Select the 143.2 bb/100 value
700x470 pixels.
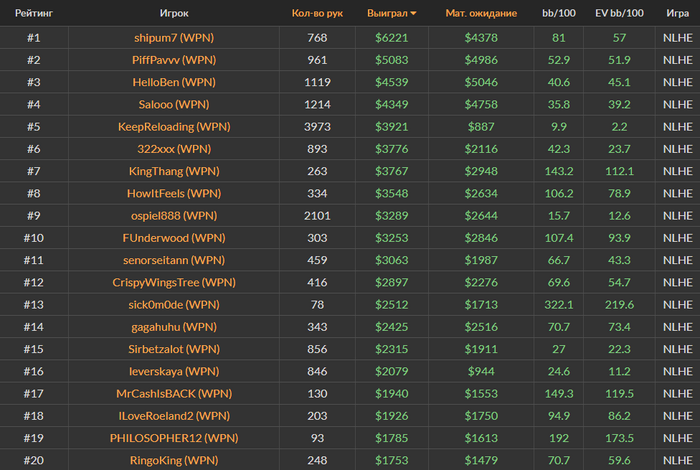coord(559,171)
